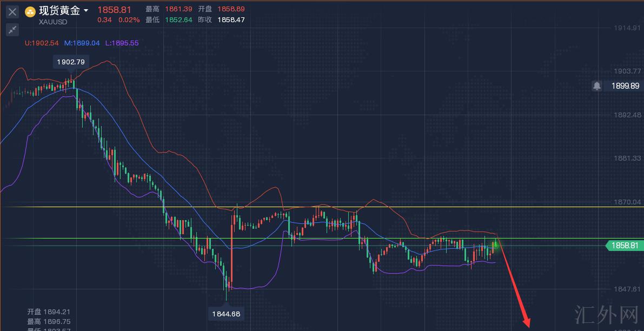Image resolution: width=644 pixels, height=331 pixels.
Task: Click the U:1902.54 upper band indicator label
Action: point(42,43)
